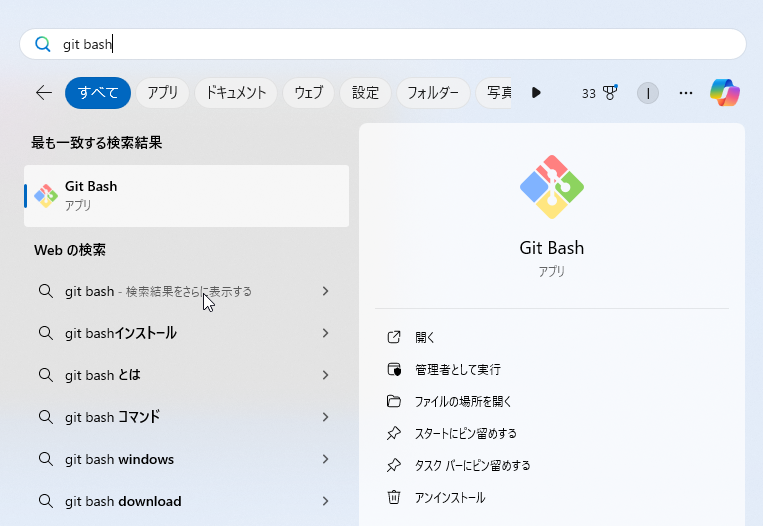
Task: Expand chevron beside "git bash windows"
Action: [x=326, y=459]
